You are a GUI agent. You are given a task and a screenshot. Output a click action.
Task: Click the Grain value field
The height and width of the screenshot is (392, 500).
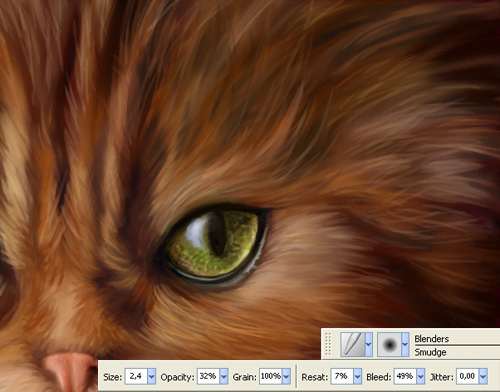[271, 376]
